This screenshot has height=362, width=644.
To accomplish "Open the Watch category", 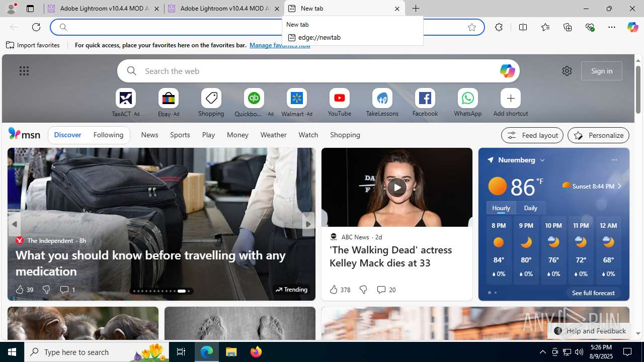I will click(308, 135).
